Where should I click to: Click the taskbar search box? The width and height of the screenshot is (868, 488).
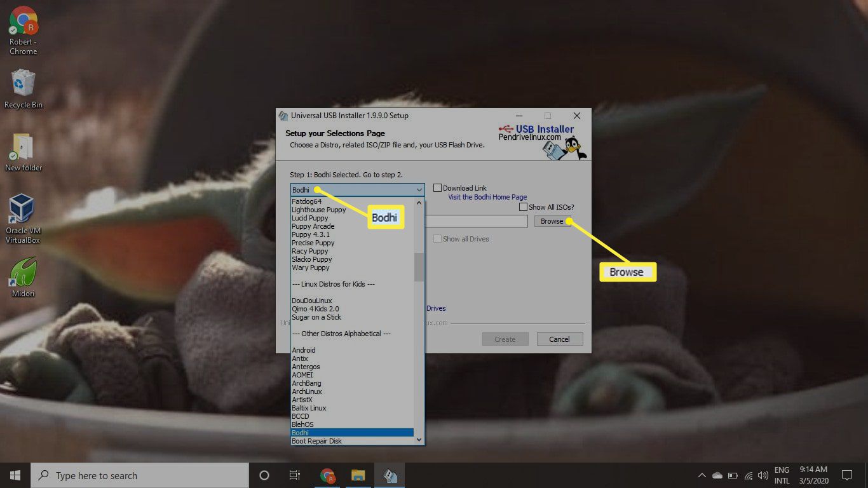[140, 475]
